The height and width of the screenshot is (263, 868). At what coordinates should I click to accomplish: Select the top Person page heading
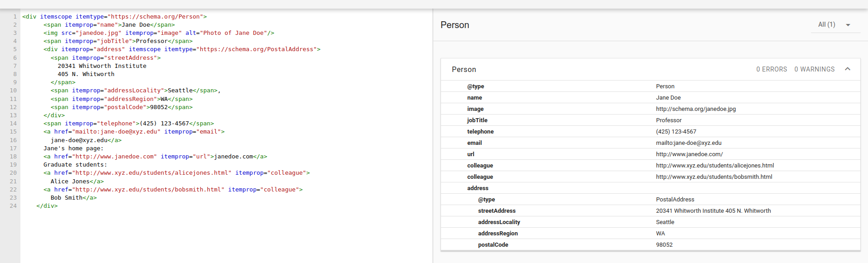click(x=455, y=25)
